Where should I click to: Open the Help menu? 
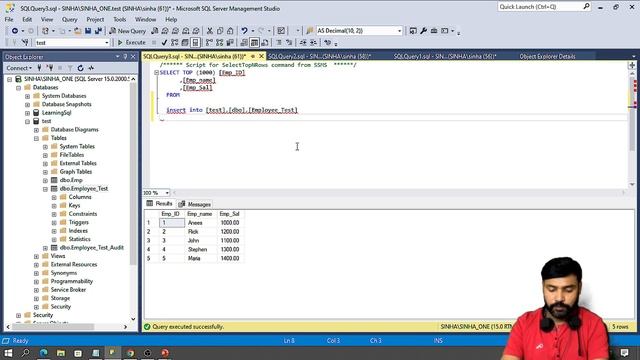(x=171, y=19)
